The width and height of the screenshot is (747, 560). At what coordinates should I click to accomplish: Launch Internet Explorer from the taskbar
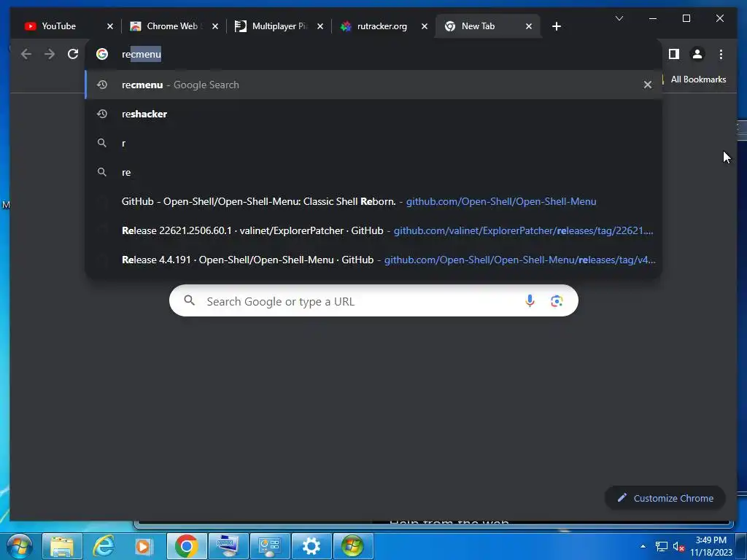pos(104,545)
